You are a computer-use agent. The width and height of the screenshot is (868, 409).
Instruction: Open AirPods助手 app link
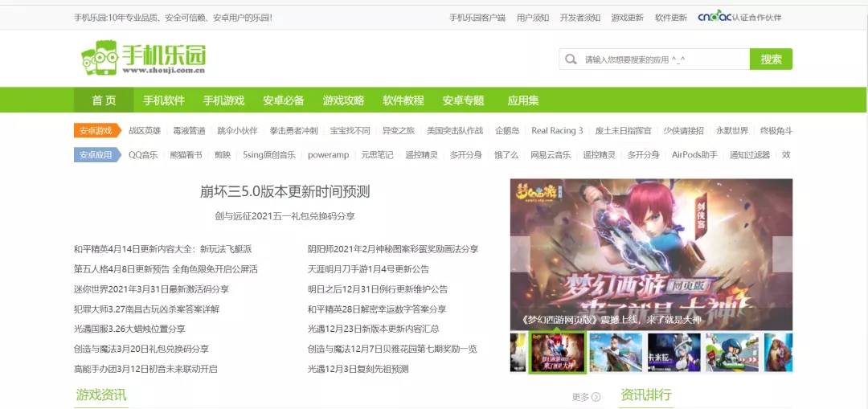694,155
